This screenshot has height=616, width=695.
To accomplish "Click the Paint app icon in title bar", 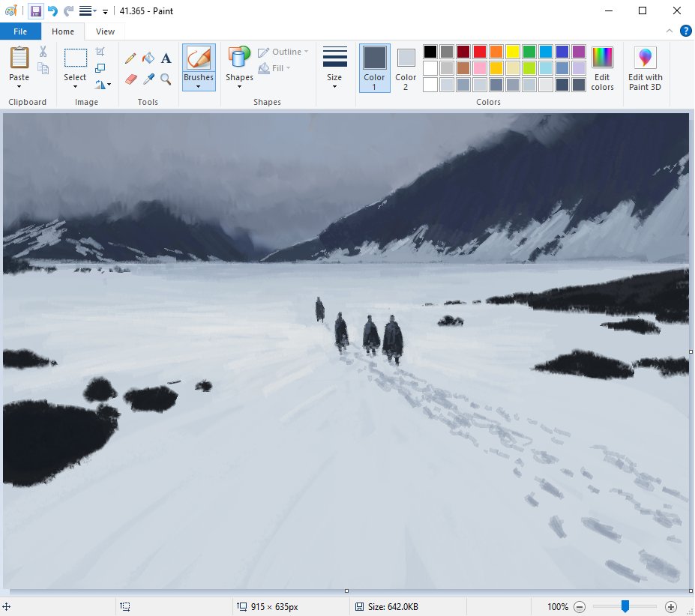I will pos(11,10).
